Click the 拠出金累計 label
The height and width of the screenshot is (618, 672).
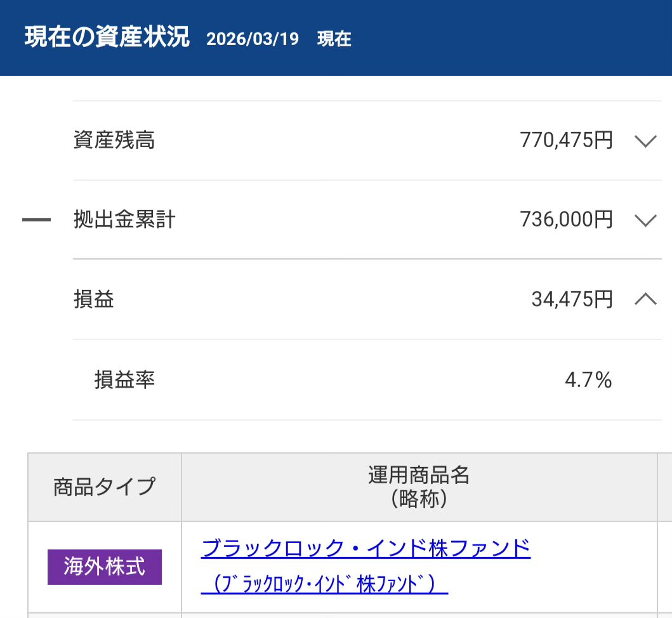(124, 220)
